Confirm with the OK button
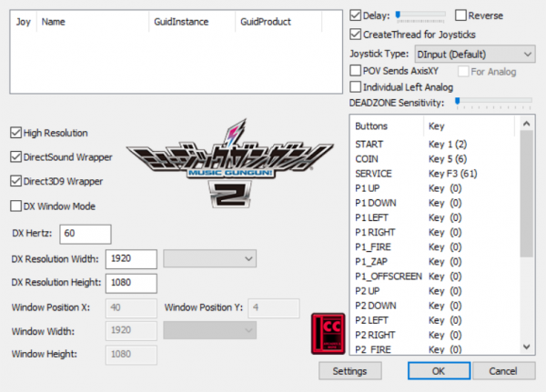Image resolution: width=546 pixels, height=392 pixels. coord(438,371)
